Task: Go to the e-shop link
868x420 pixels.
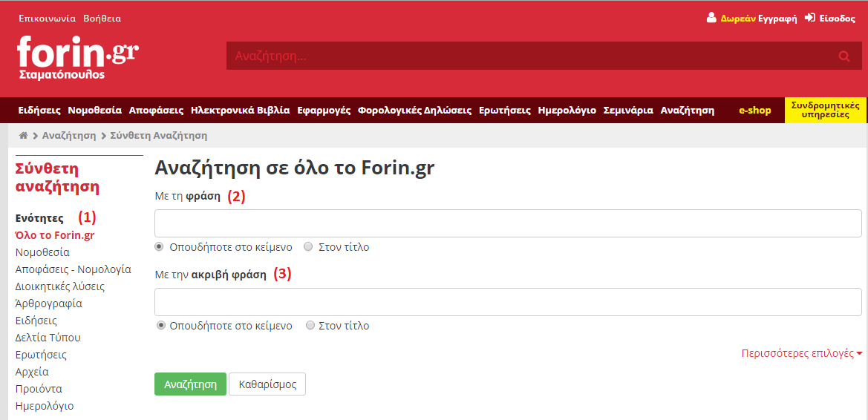Action: [x=755, y=110]
